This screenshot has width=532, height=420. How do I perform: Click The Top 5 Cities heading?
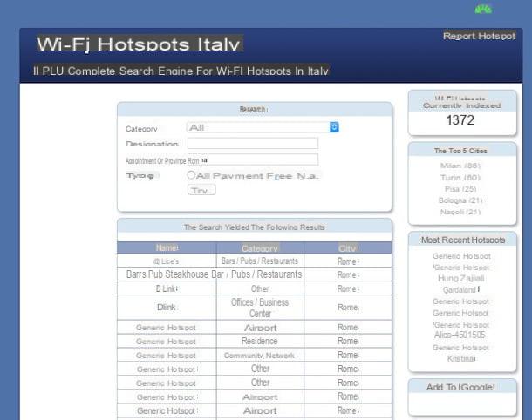460,151
